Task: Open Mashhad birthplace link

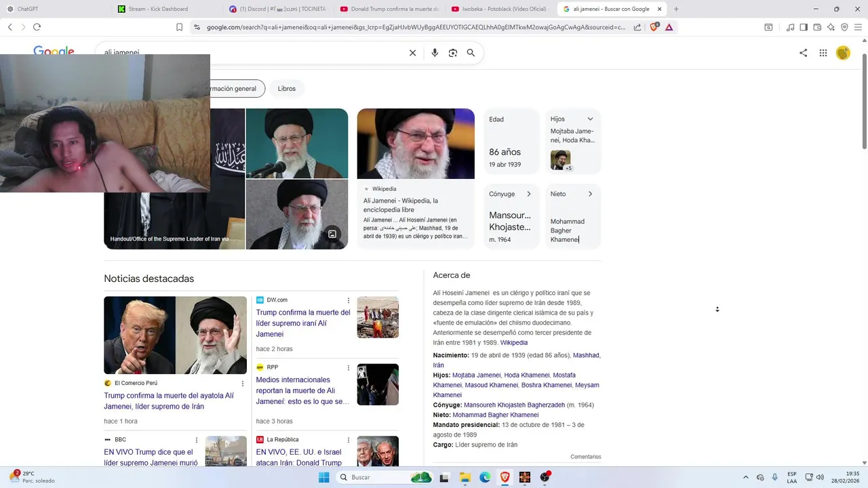Action: [586, 355]
